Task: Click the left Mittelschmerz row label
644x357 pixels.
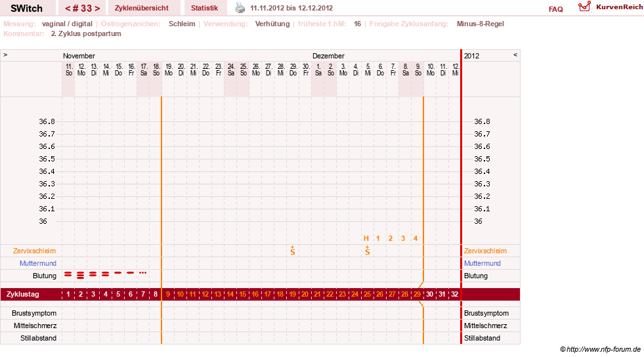Action: (x=35, y=325)
